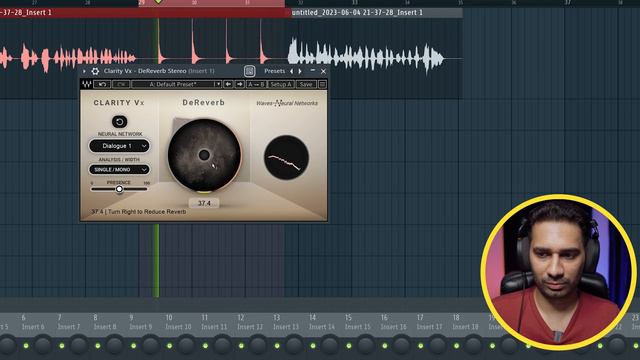Load the next Waves preset with the right arrow

click(x=240, y=84)
